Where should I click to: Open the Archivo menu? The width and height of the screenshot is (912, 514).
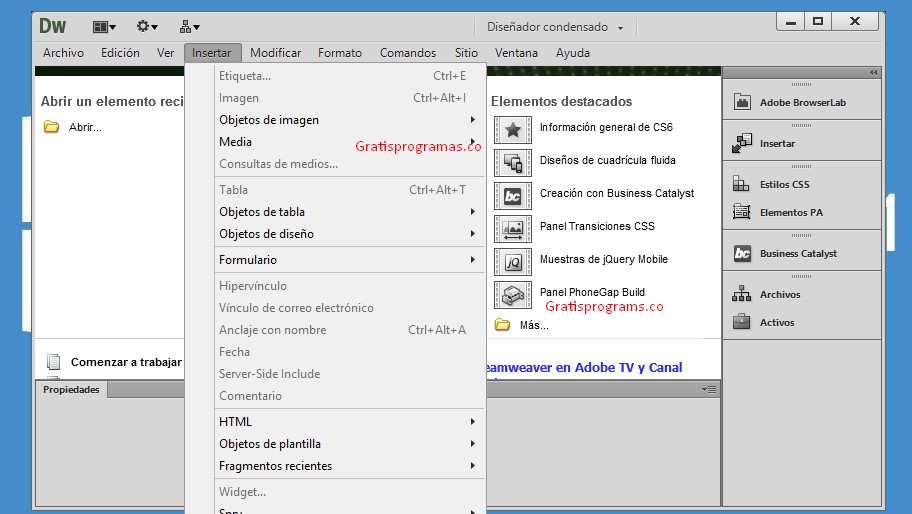click(x=63, y=53)
